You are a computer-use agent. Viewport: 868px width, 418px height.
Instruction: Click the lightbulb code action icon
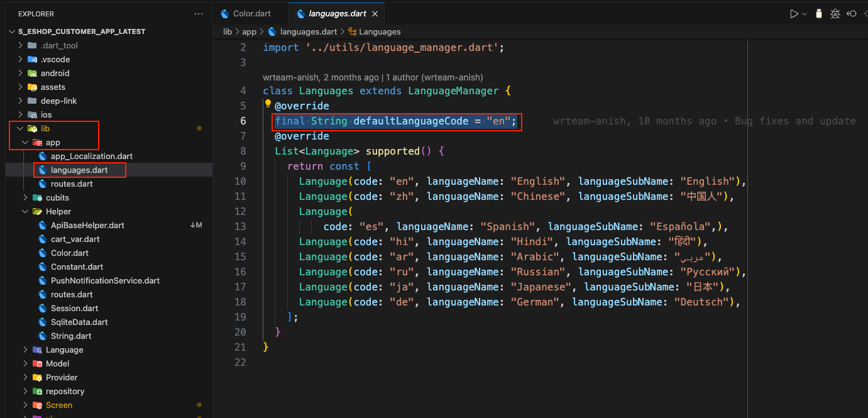pyautogui.click(x=267, y=104)
